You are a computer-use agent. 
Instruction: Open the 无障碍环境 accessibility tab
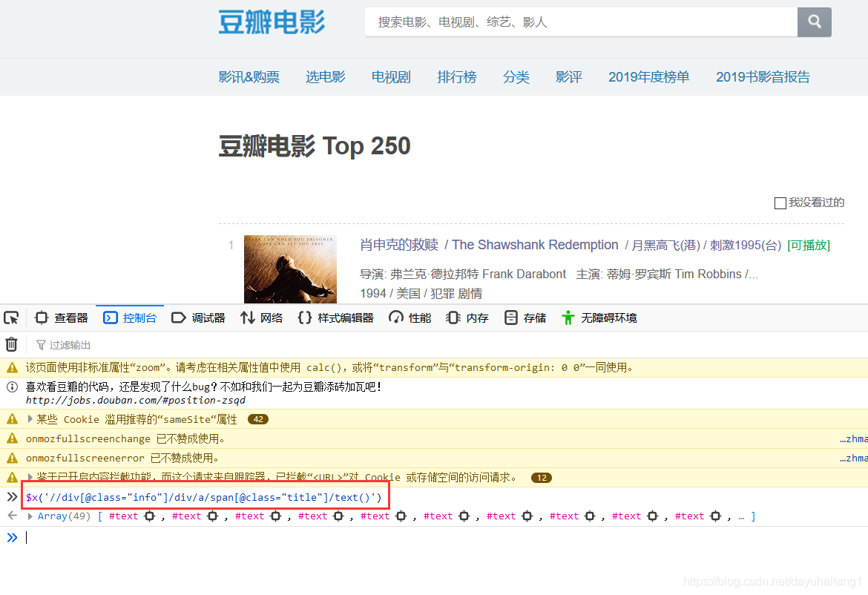coord(599,318)
